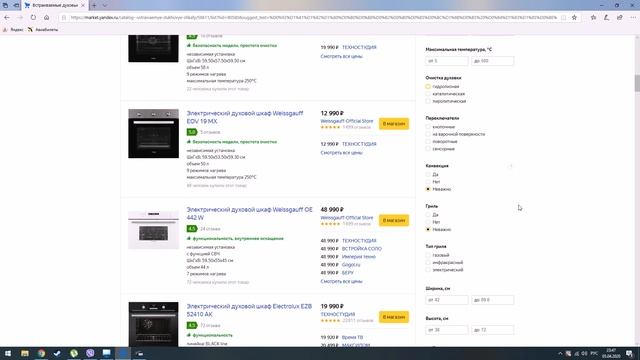Check the сенсорные switches checkbox
The width and height of the screenshot is (640, 360).
[428, 149]
